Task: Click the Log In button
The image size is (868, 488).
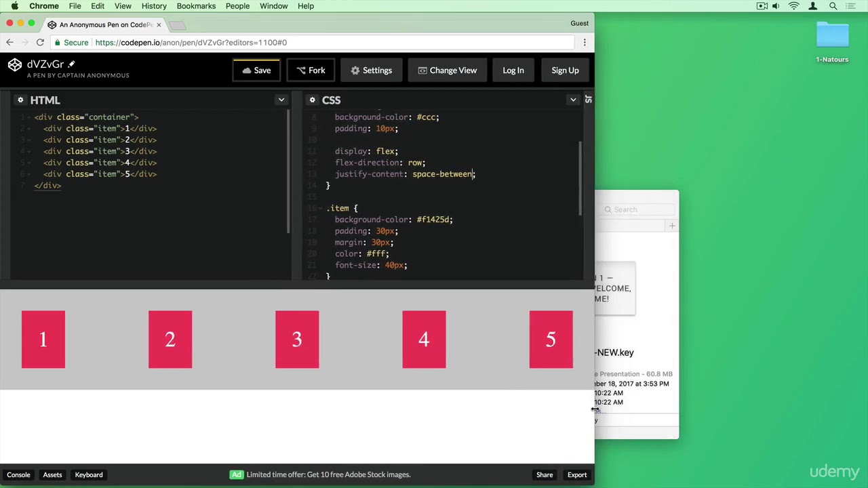Action: tap(513, 70)
